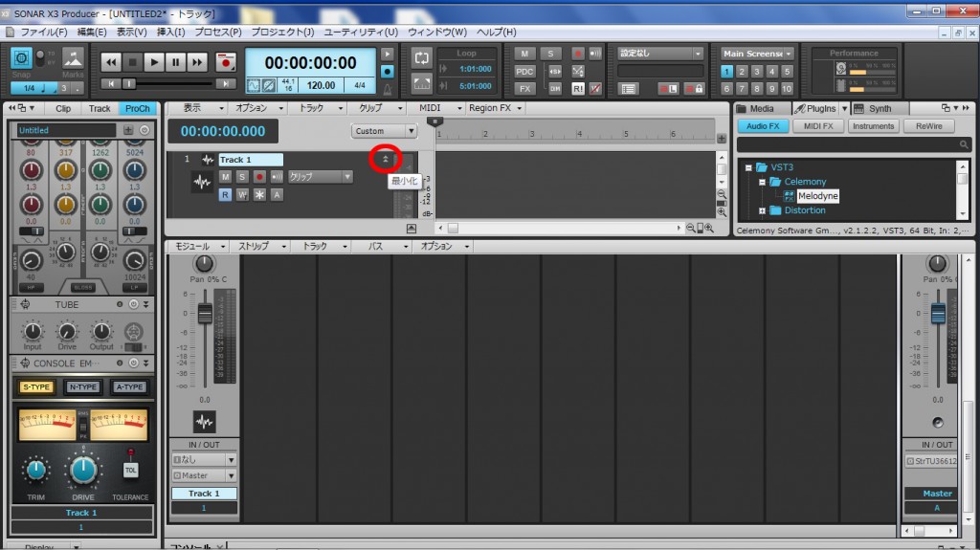Open the console ストリップ dropdown

260,246
